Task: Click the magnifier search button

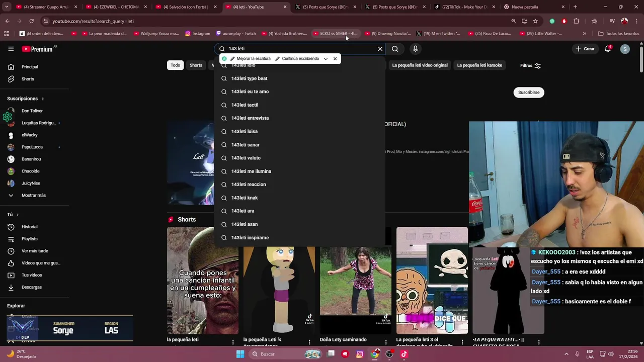Action: click(395, 49)
